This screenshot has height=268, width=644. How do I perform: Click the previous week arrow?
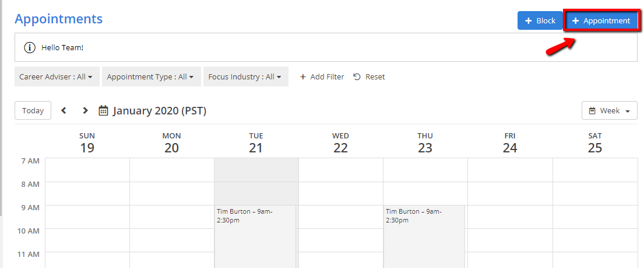click(64, 110)
